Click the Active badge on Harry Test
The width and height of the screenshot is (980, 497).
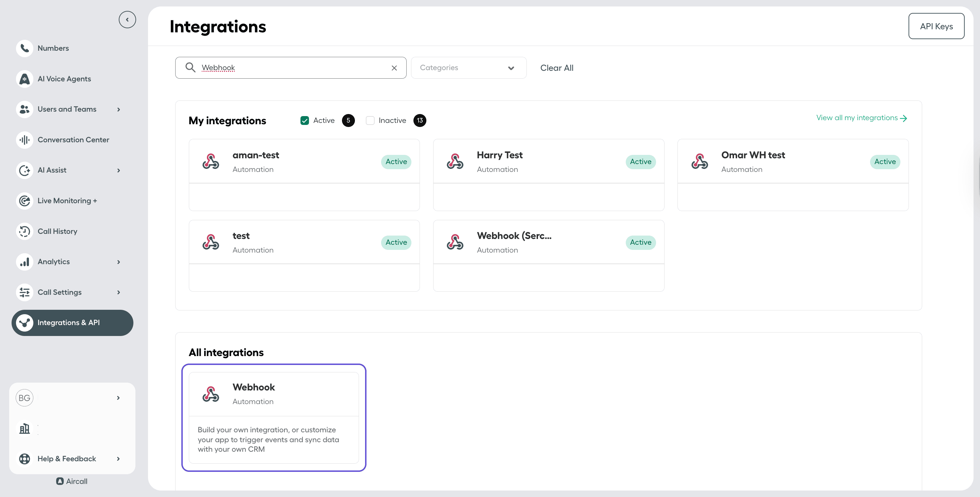click(640, 161)
